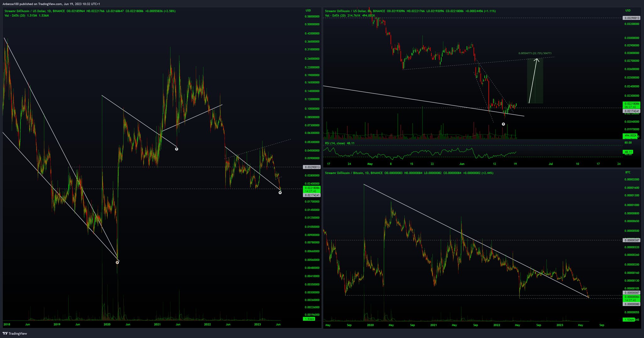Click the 2021 label on the Bitcoin time axis
The image size is (644, 338).
(x=434, y=325)
